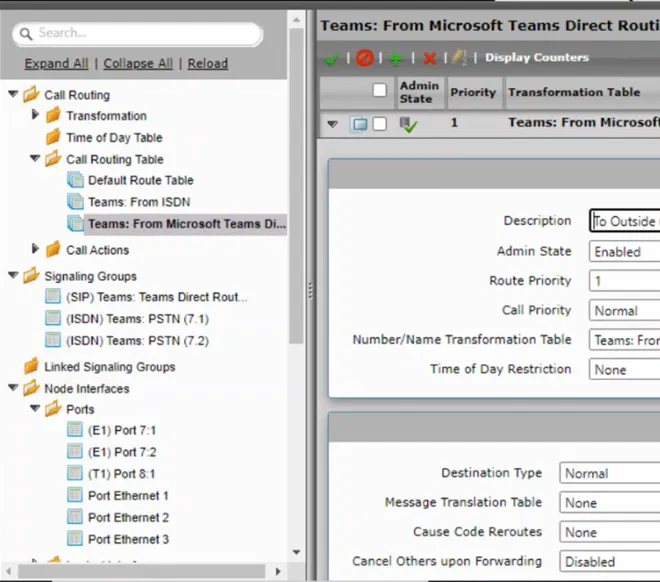The width and height of the screenshot is (660, 582).
Task: Click the green checkmark apply icon in toolbar
Action: point(331,58)
